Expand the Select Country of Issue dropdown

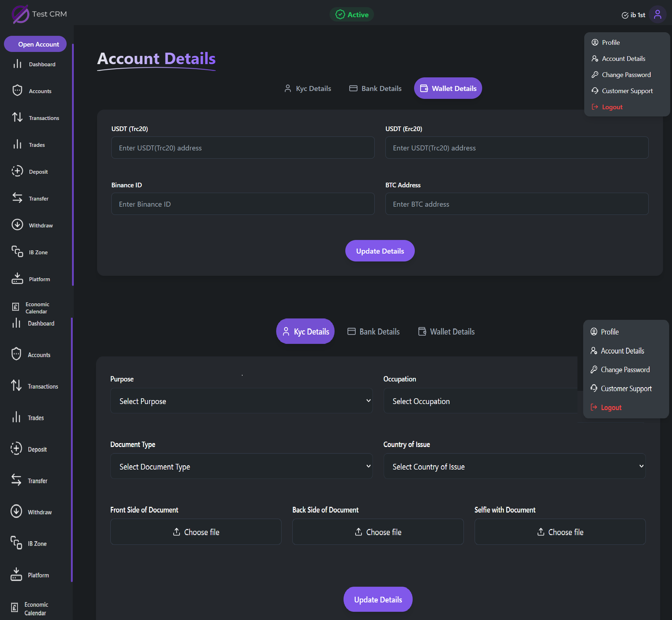coord(514,467)
